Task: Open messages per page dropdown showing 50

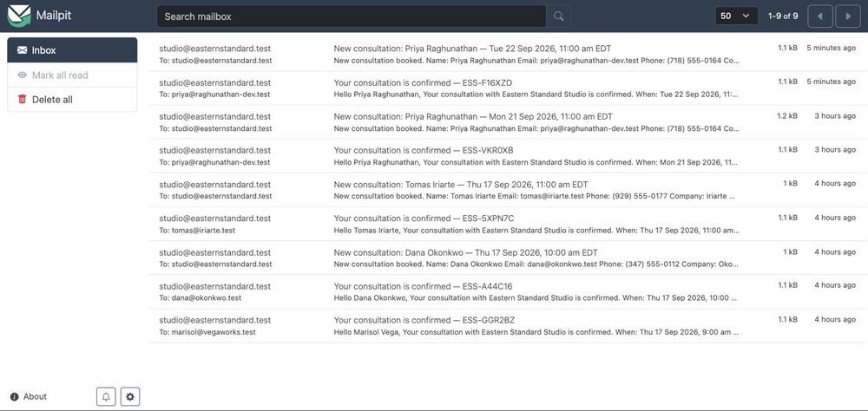Action: [737, 16]
